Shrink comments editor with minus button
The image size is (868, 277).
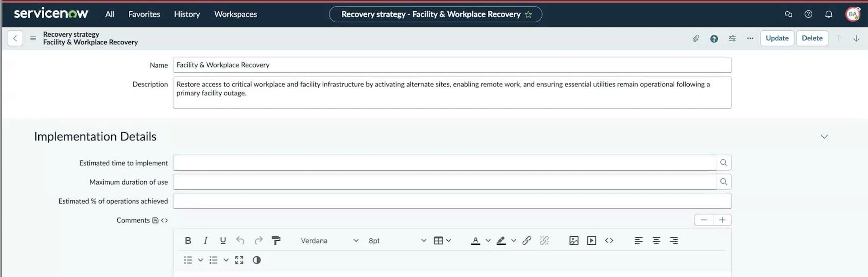tap(704, 220)
